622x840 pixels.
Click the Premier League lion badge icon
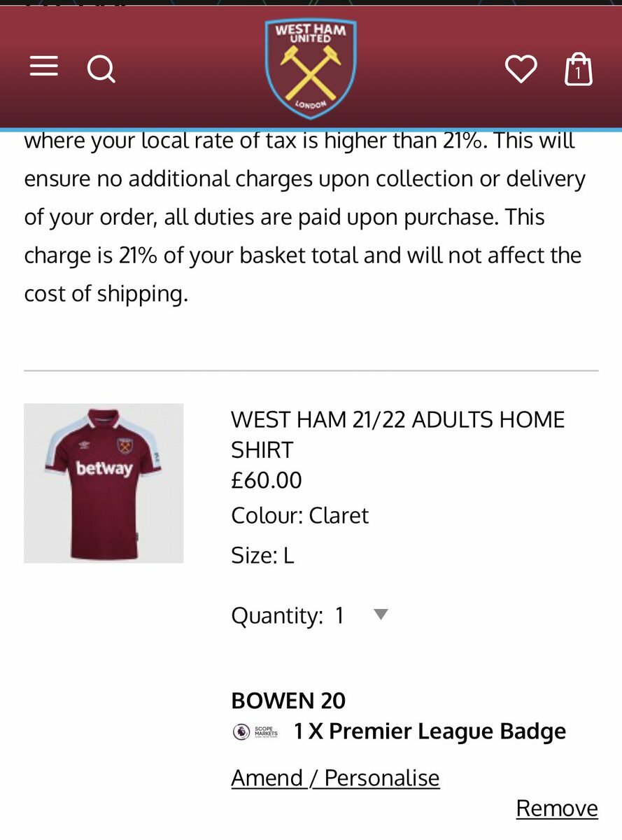[x=241, y=732]
